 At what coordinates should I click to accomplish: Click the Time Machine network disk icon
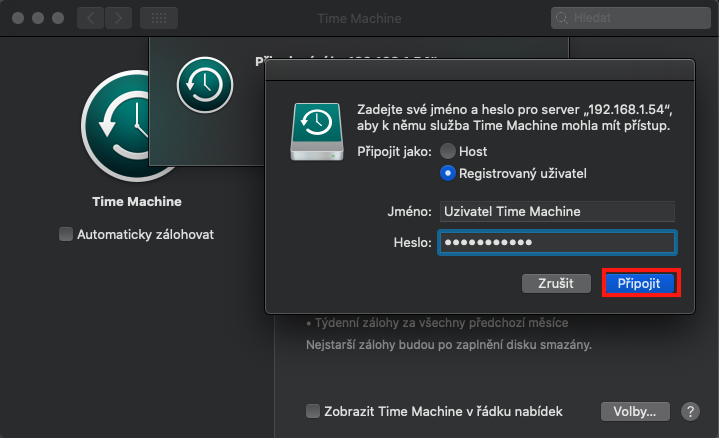point(314,129)
